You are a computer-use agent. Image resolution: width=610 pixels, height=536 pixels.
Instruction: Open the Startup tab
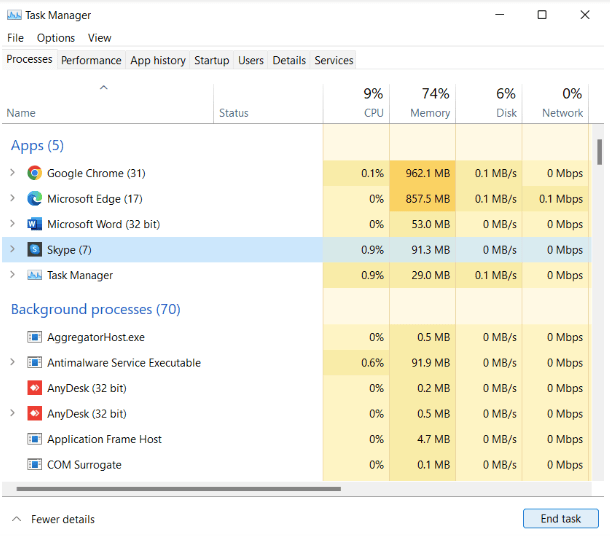tap(212, 60)
